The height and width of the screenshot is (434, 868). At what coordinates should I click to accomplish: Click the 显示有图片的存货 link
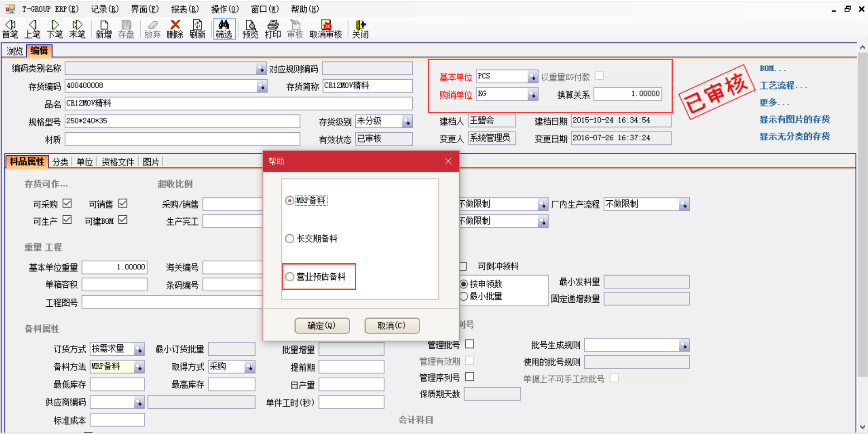(x=794, y=119)
